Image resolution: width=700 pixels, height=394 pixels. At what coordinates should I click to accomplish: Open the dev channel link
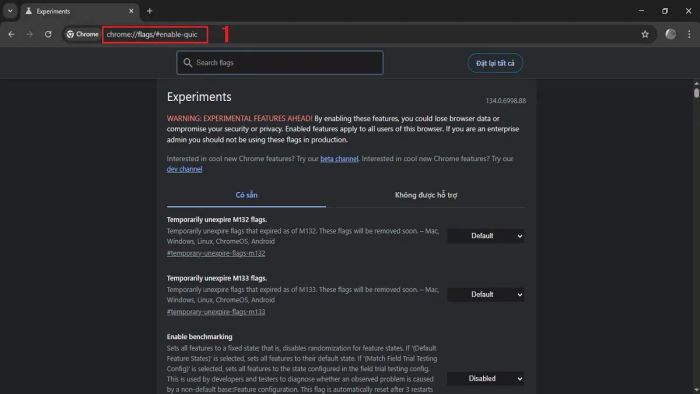pyautogui.click(x=184, y=169)
